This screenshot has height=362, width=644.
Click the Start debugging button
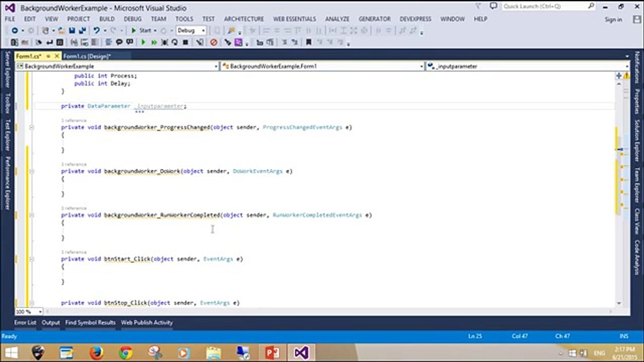[x=141, y=31]
